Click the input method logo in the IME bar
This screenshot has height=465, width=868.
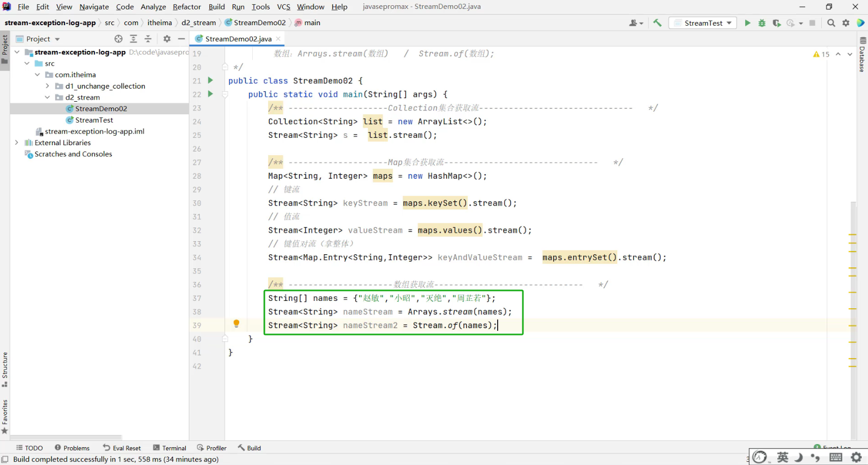click(760, 457)
